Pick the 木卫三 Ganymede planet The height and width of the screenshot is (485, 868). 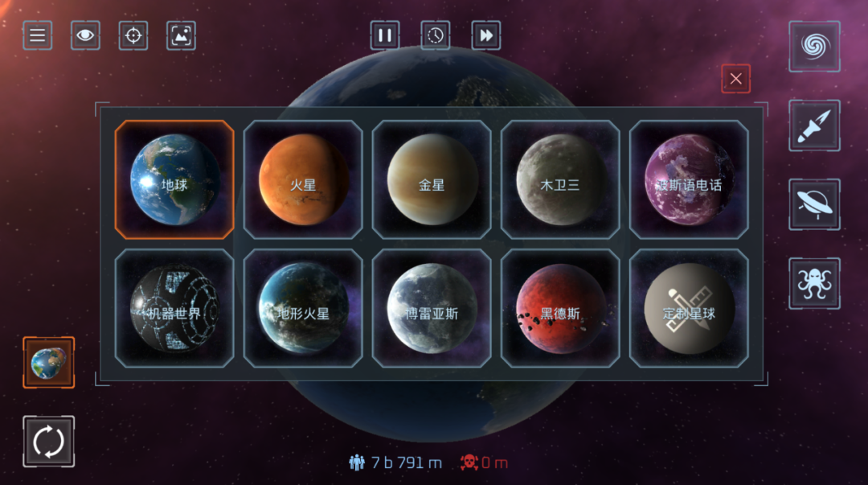point(560,179)
